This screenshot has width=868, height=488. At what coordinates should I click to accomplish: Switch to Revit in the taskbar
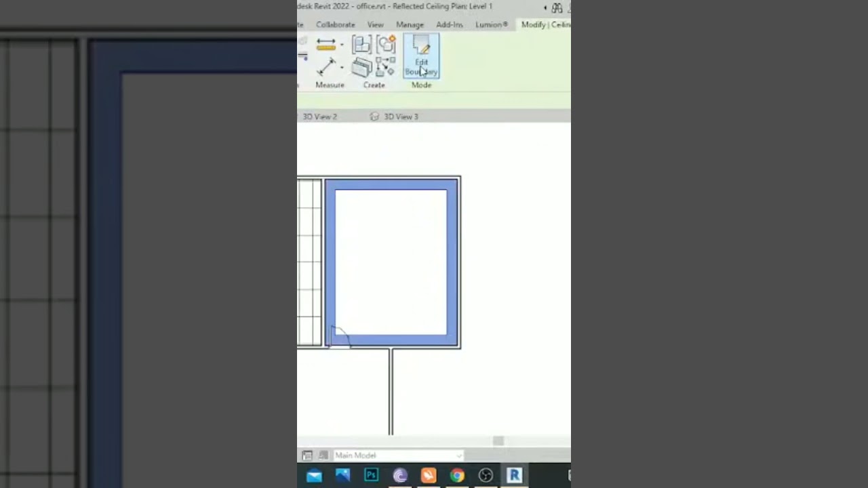click(x=514, y=476)
